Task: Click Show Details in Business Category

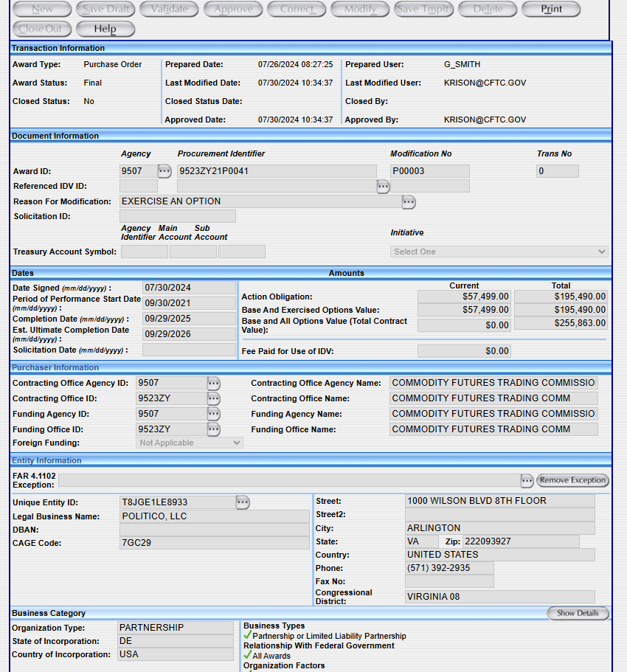Action: coord(578,613)
